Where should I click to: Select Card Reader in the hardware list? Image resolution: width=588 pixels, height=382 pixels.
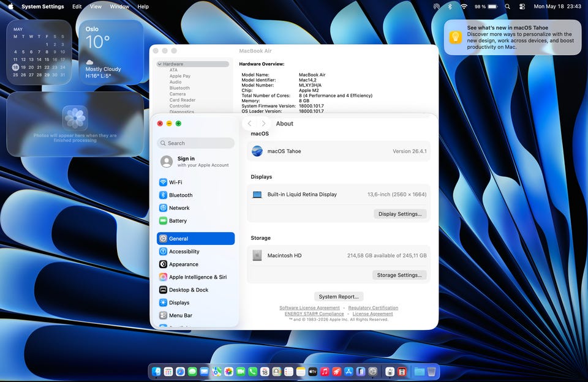(183, 100)
